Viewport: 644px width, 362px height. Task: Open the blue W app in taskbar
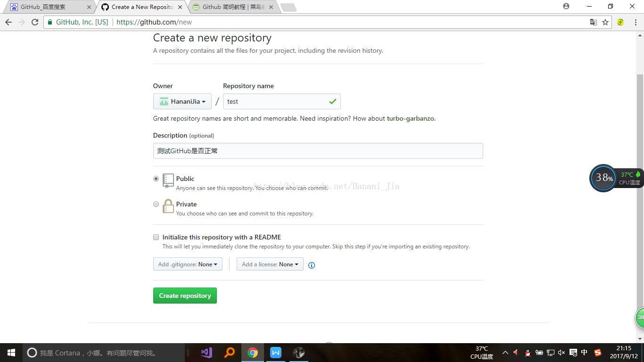(276, 353)
